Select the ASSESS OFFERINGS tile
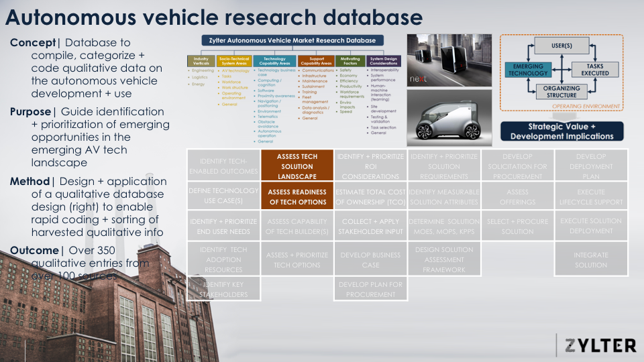 [x=517, y=196]
